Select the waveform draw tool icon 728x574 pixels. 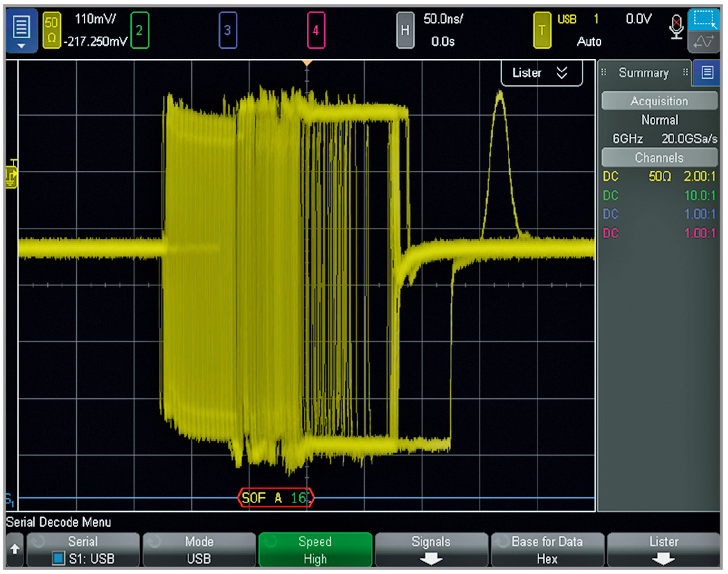click(x=704, y=42)
